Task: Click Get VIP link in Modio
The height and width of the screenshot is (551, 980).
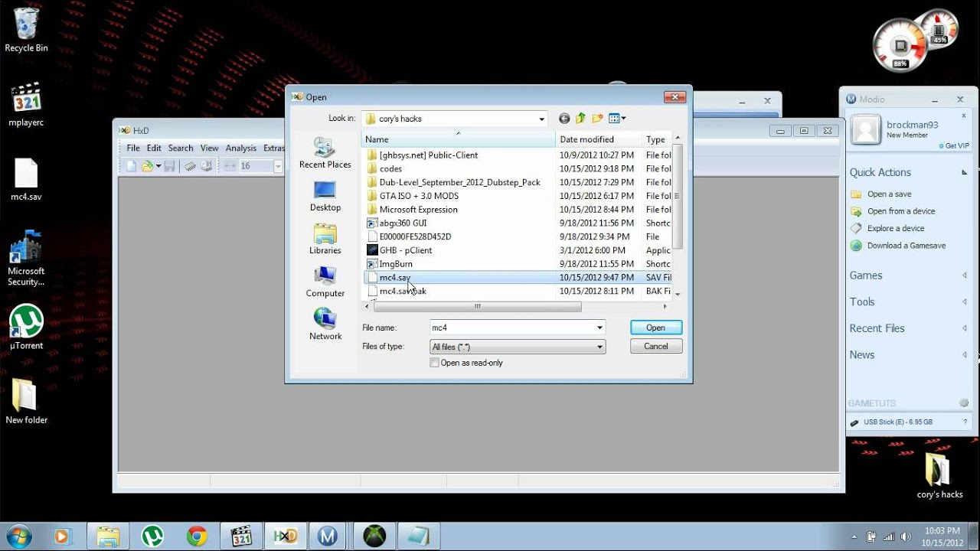Action: coord(955,145)
